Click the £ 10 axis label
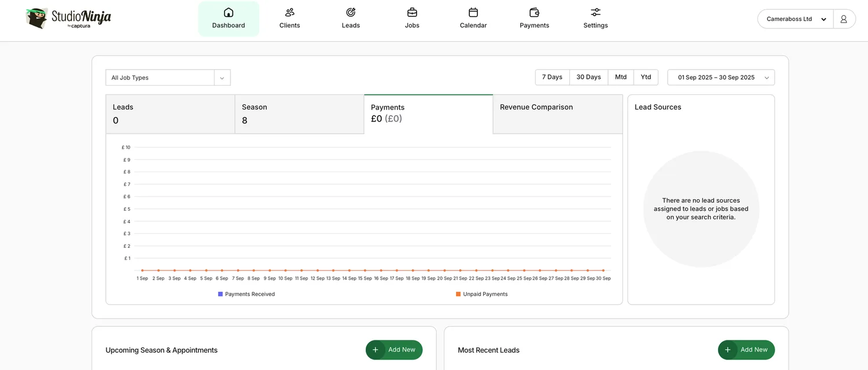The height and width of the screenshot is (370, 868). click(126, 148)
